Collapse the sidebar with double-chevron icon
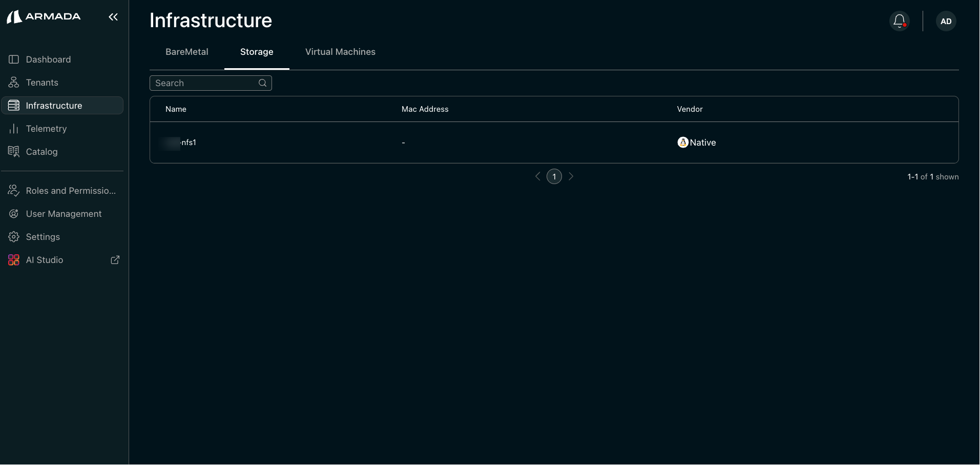Viewport: 980px width, 465px height. pyautogui.click(x=113, y=17)
